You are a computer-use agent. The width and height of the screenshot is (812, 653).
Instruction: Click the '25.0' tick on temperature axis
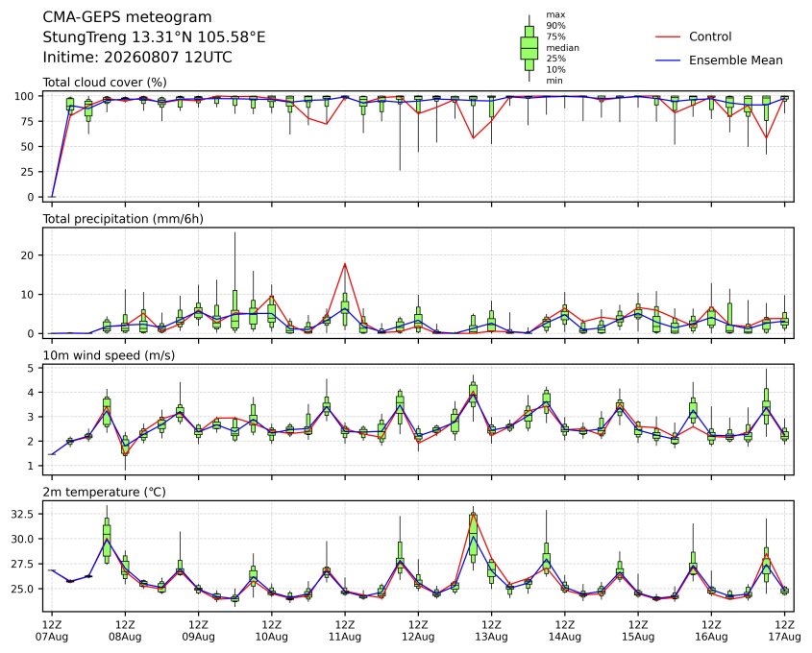pyautogui.click(x=23, y=589)
